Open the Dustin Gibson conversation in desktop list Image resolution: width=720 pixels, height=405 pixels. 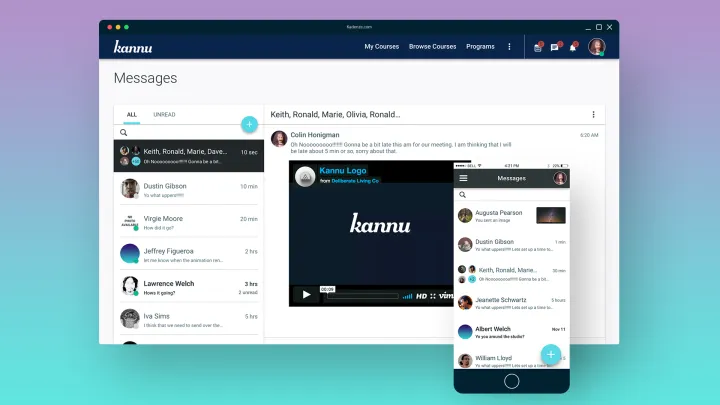[188, 189]
